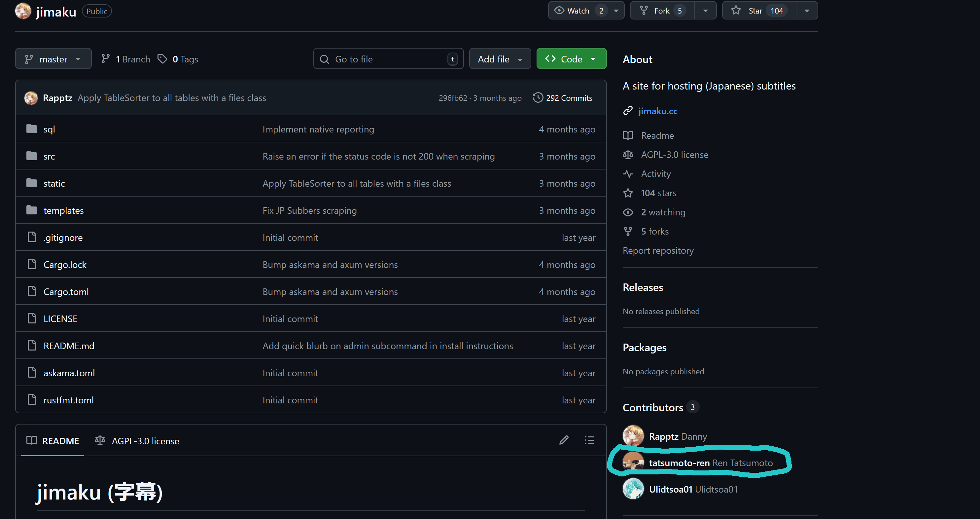980x519 pixels.
Task: Click the Activity pulse icon
Action: (628, 174)
